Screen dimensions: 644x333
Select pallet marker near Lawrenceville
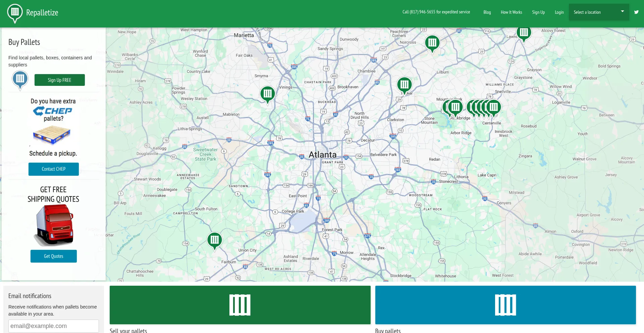tap(524, 33)
